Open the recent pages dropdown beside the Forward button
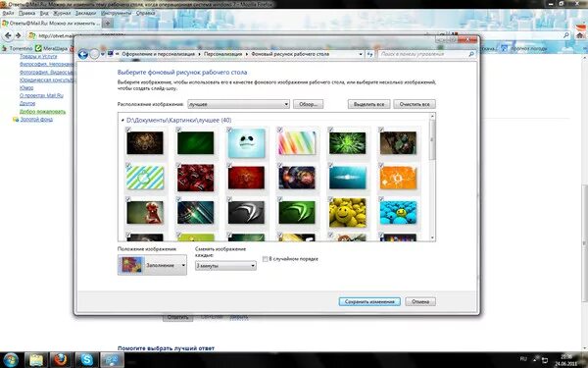 coord(103,54)
